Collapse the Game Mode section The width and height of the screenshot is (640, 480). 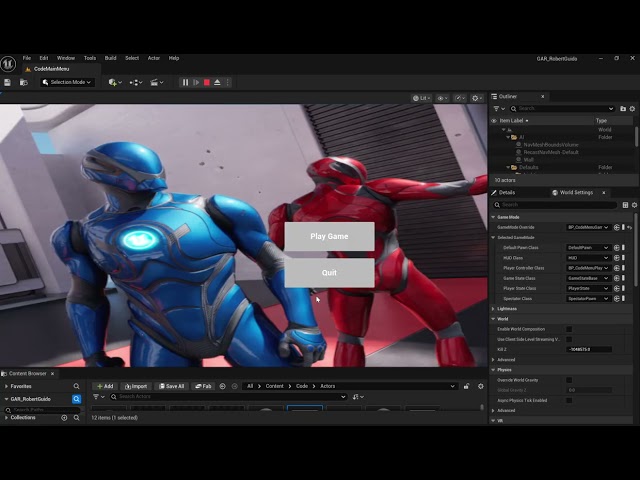[493, 217]
